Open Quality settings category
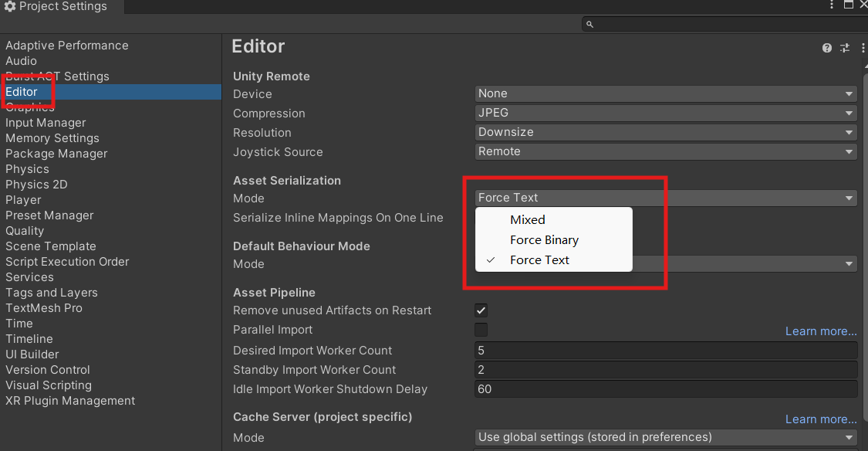The image size is (868, 451). [x=25, y=231]
